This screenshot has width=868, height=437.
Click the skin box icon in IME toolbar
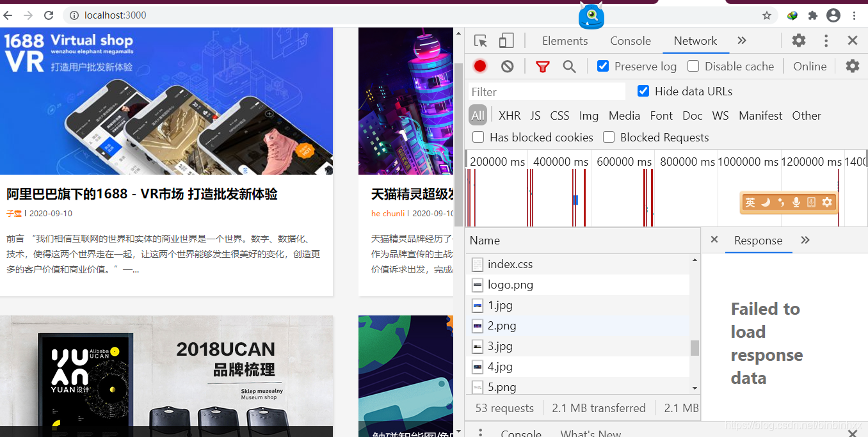tap(812, 202)
